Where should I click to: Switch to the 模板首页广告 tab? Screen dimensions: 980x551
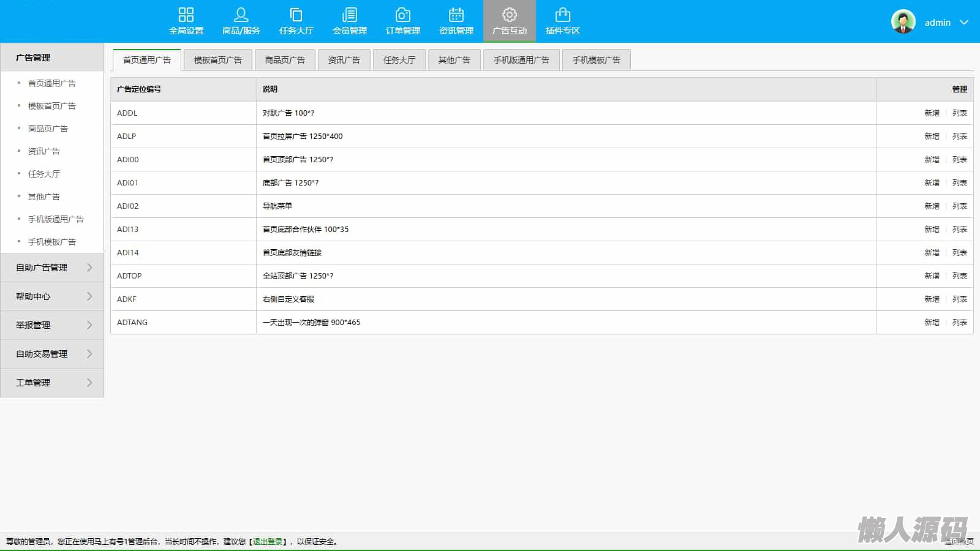(217, 60)
